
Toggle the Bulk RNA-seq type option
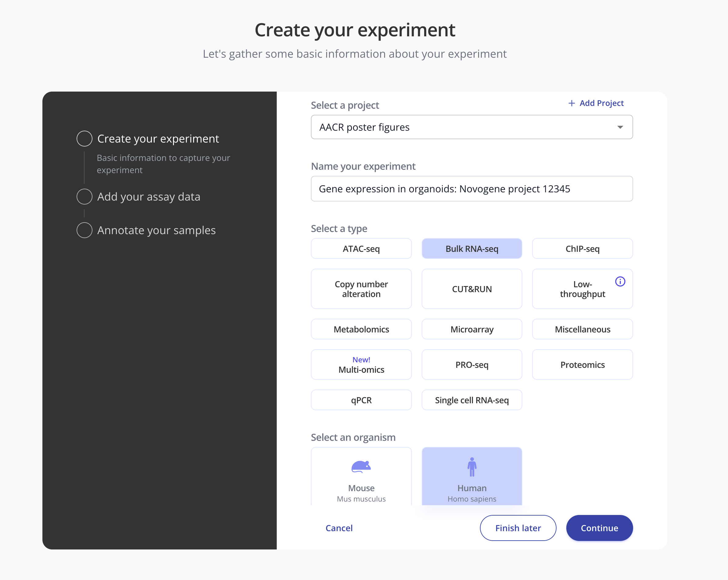472,248
